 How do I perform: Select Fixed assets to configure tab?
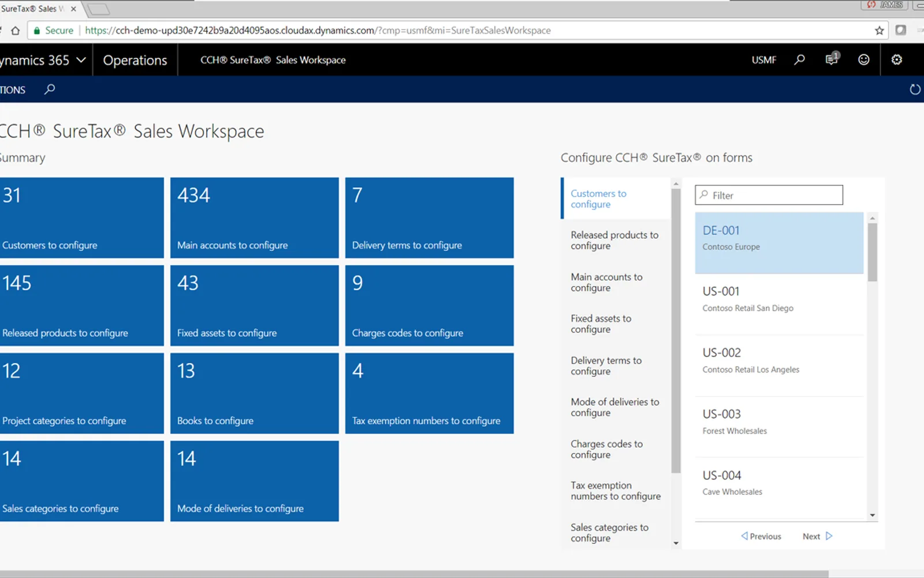pyautogui.click(x=616, y=324)
